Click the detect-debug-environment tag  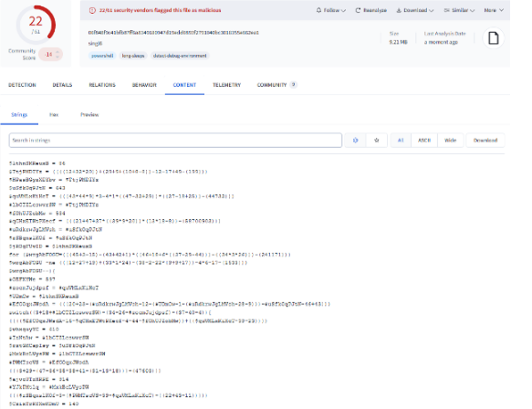click(x=180, y=56)
